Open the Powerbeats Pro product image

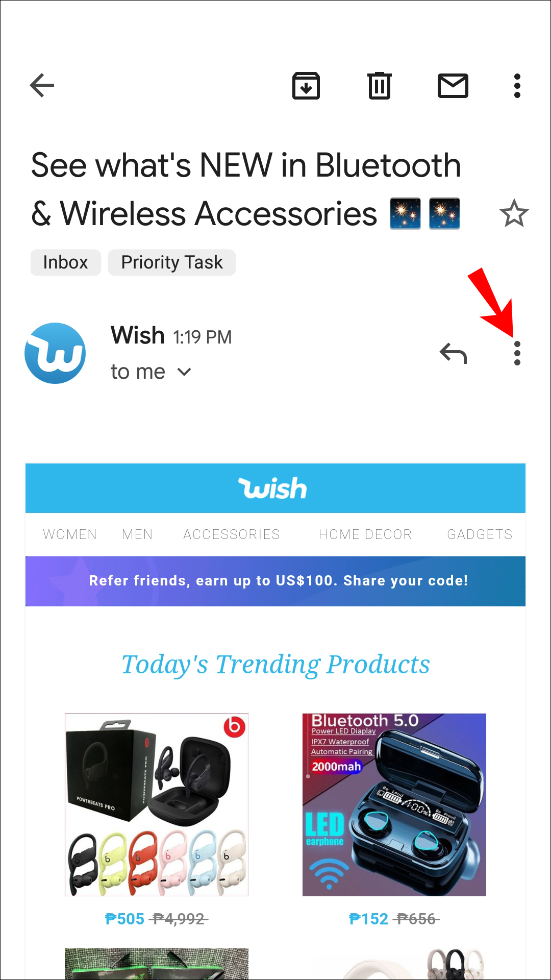point(157,804)
